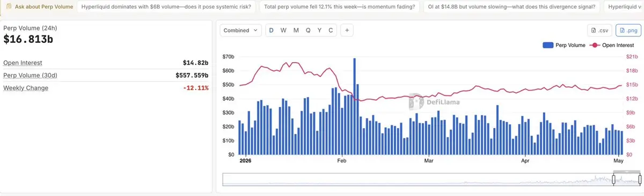This screenshot has width=644, height=196.
Task: Click the Mar label on x-axis
Action: point(428,160)
